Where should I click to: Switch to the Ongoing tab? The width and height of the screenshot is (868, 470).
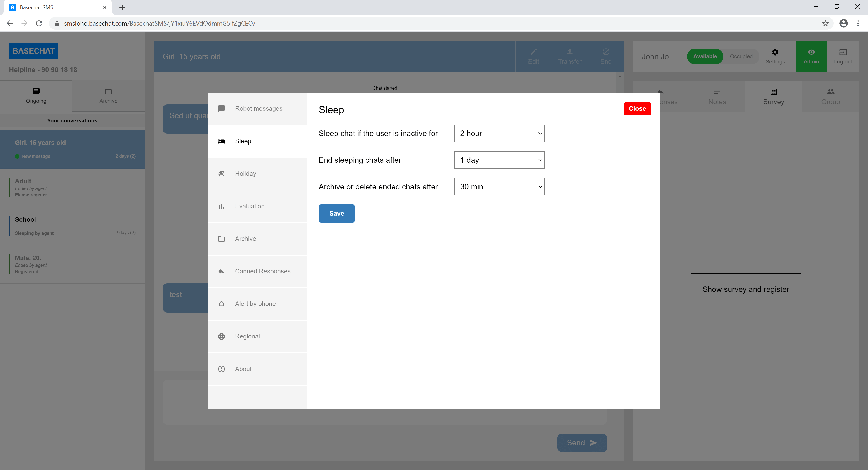tap(36, 96)
